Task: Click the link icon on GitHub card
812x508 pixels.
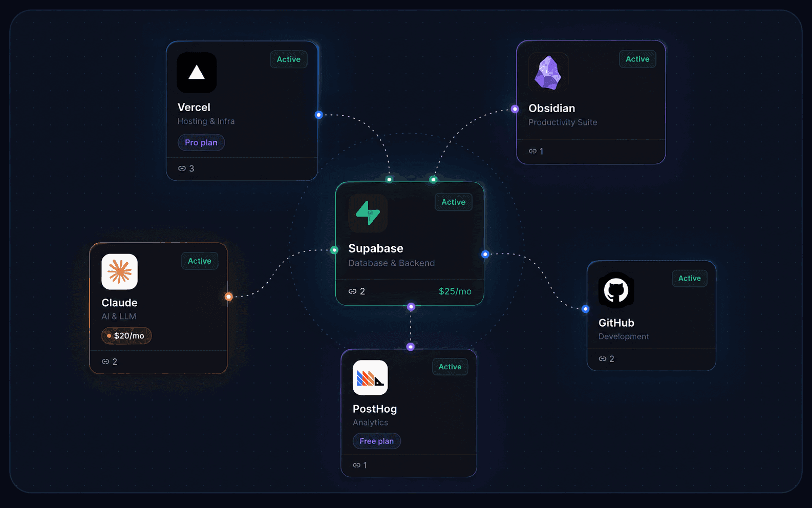Action: pos(603,359)
